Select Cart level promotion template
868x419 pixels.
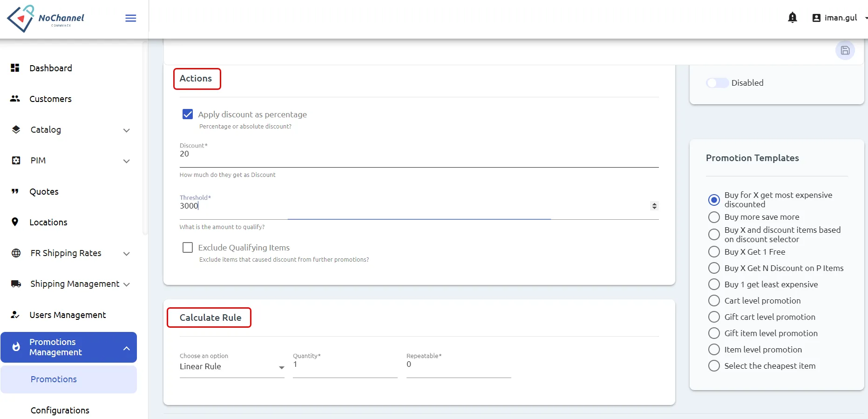point(714,301)
